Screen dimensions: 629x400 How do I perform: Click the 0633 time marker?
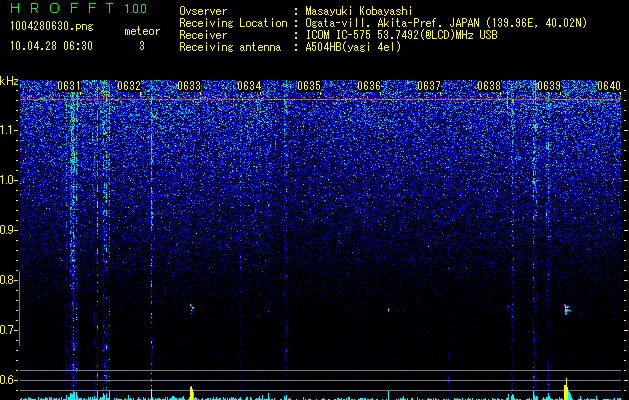coord(189,86)
